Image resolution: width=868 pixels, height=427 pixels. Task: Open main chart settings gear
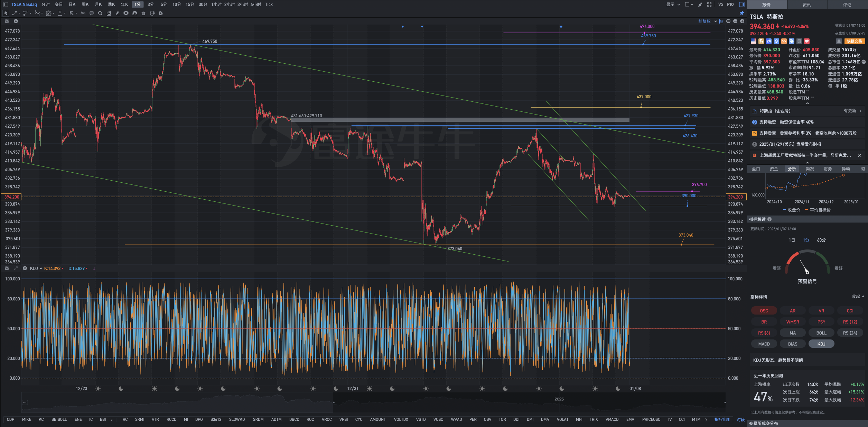7,21
